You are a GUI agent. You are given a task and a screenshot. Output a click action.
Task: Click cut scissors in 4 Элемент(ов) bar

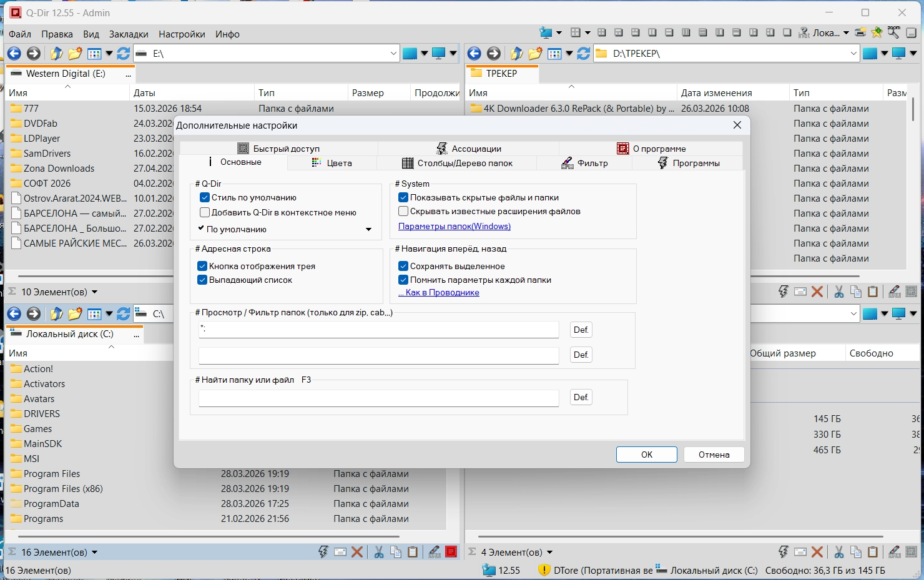(839, 552)
